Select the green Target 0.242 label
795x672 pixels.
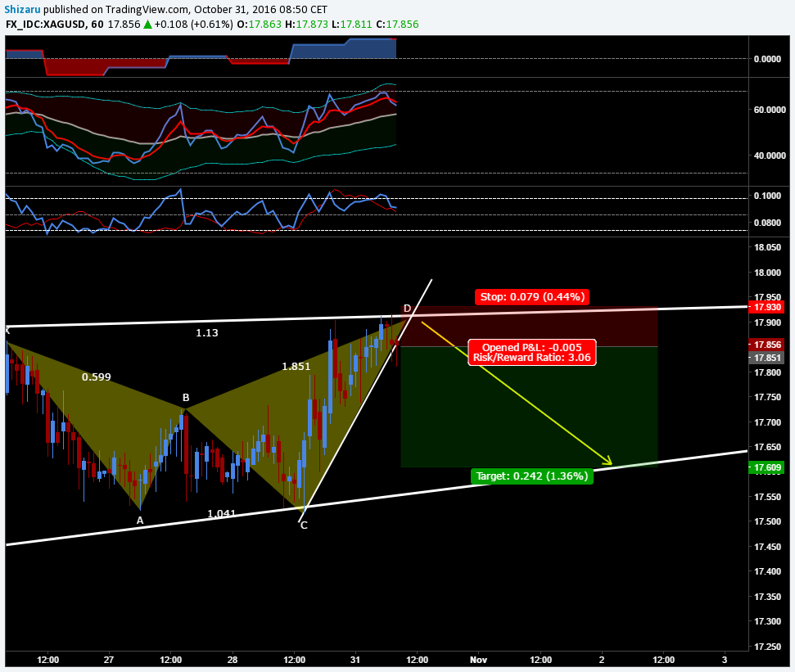(532, 476)
